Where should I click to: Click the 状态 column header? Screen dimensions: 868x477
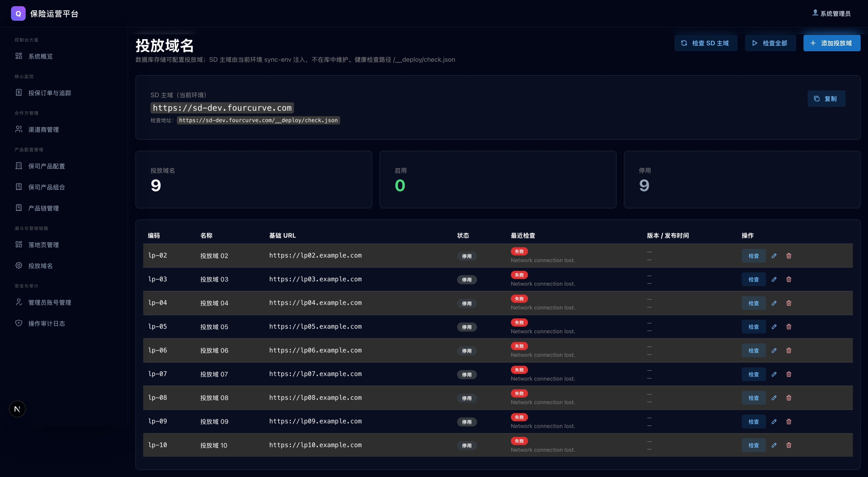click(463, 236)
